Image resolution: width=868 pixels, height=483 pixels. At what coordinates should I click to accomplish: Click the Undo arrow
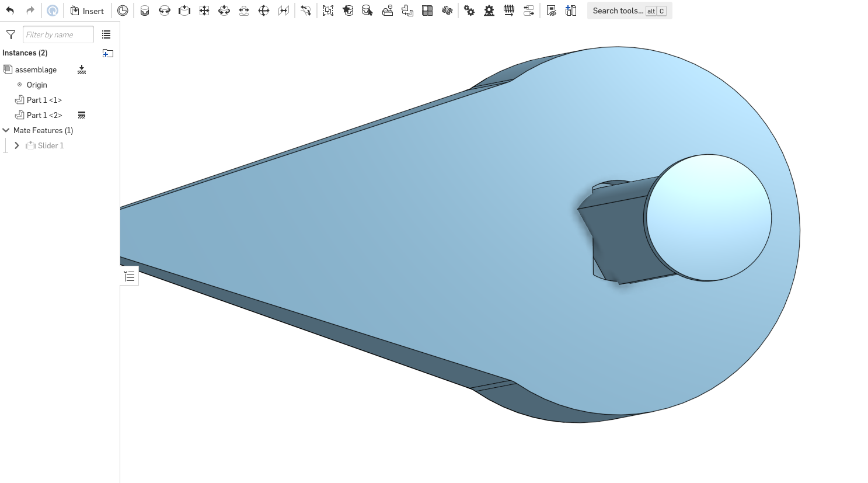(x=10, y=11)
